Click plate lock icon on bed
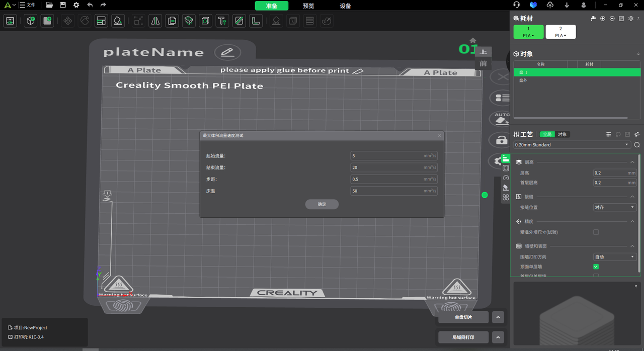 [501, 140]
